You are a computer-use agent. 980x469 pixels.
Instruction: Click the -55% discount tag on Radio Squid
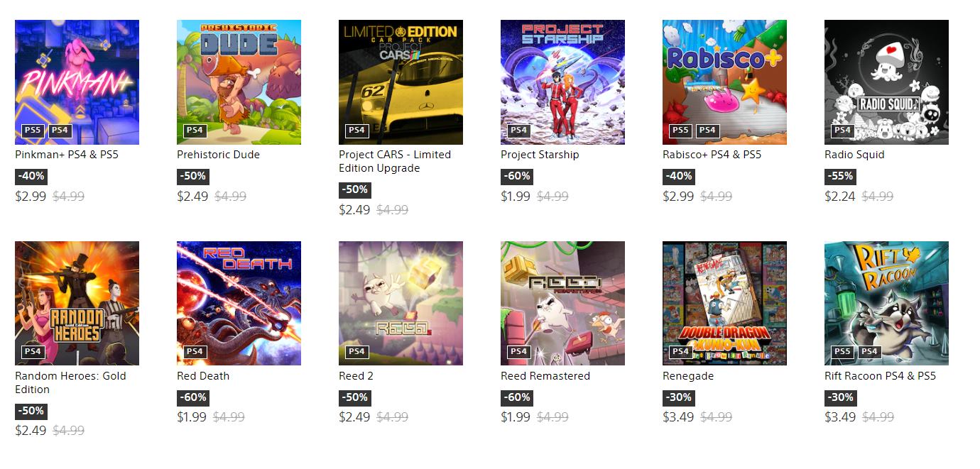click(x=840, y=176)
